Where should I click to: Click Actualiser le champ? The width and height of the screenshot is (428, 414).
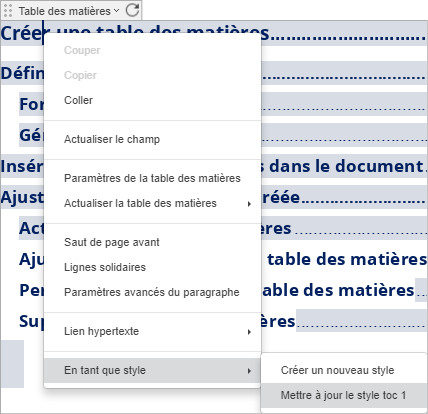152,139
